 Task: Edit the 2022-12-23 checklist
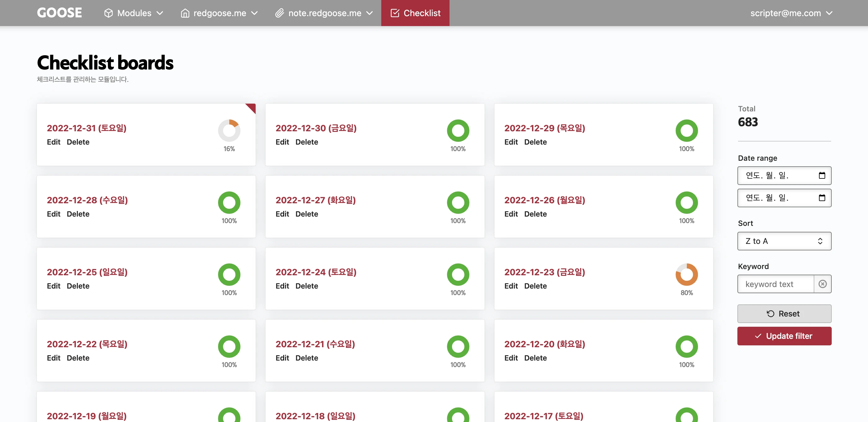511,286
